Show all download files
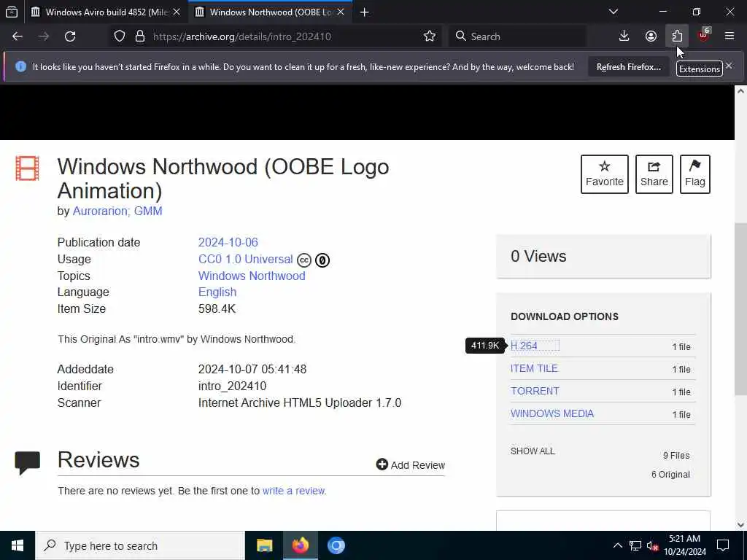Screen dimensions: 747x560 tap(533, 451)
